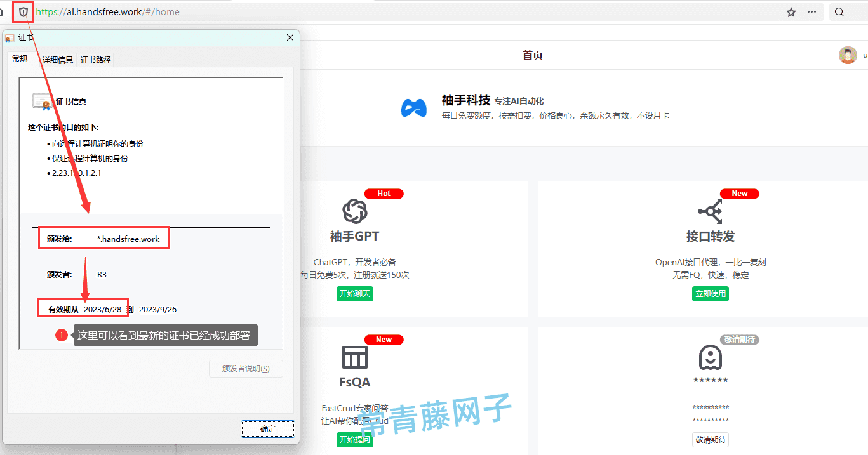Click the issuer value R3
The image size is (868, 455).
click(x=102, y=275)
